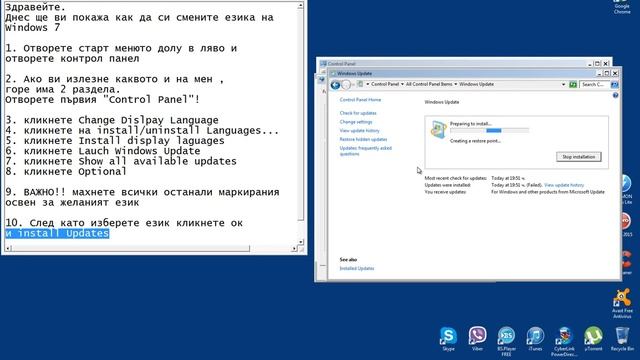The width and height of the screenshot is (640, 360).
Task: Click the text editor's scroll left arrow
Action: [x=8, y=248]
